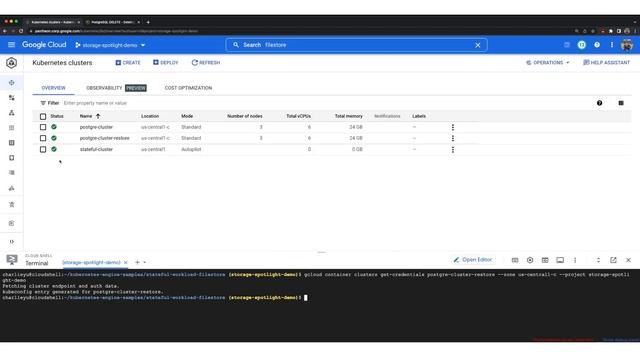Open the postgre-cluster-restore link

(x=104, y=138)
